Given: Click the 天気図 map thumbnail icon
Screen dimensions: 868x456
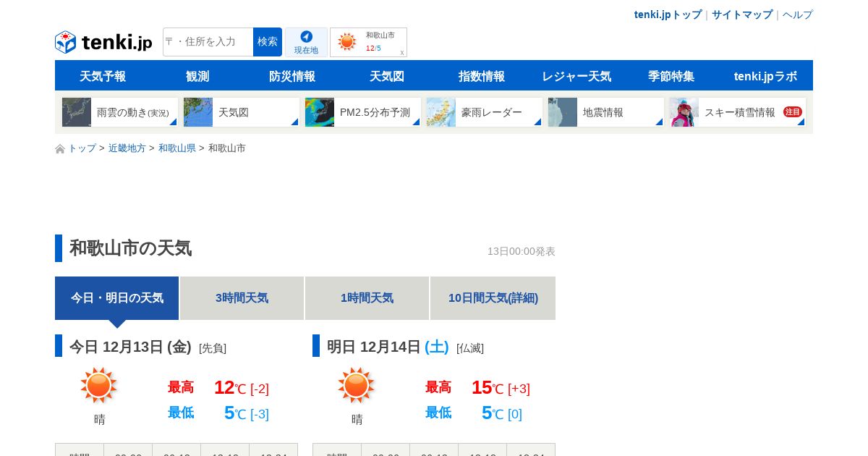Looking at the screenshot, I should (198, 112).
